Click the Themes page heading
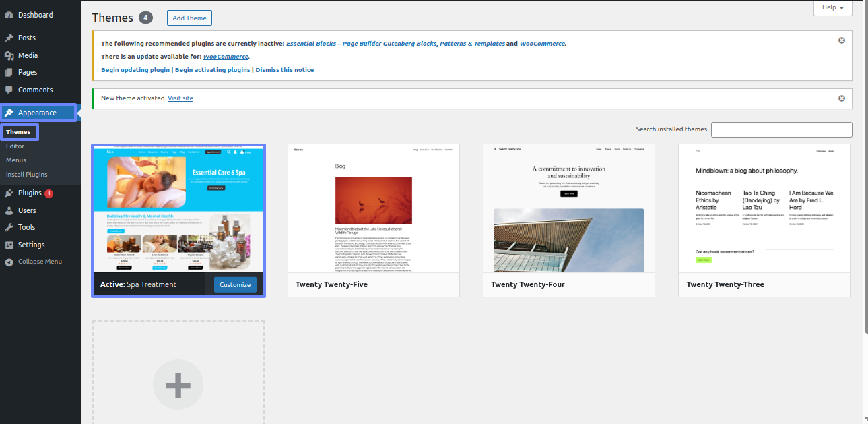Viewport: 868px width, 424px height. tap(112, 18)
